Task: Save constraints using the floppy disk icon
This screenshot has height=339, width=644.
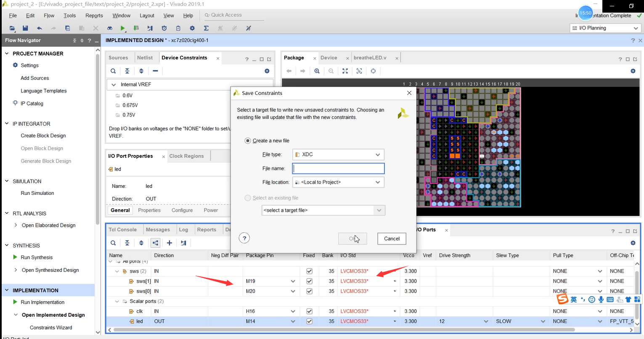Action: pyautogui.click(x=25, y=28)
